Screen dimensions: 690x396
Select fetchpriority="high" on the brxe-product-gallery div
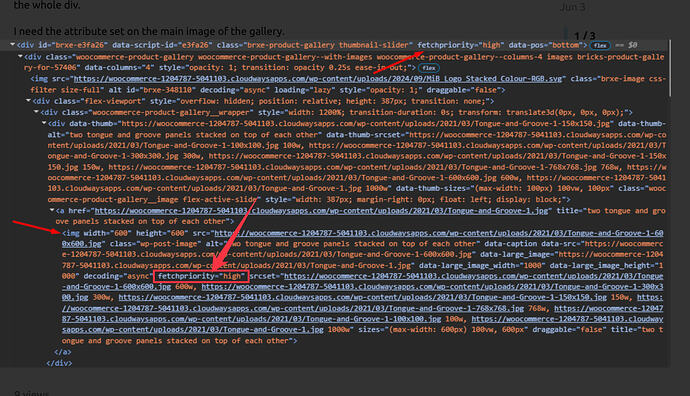point(461,45)
